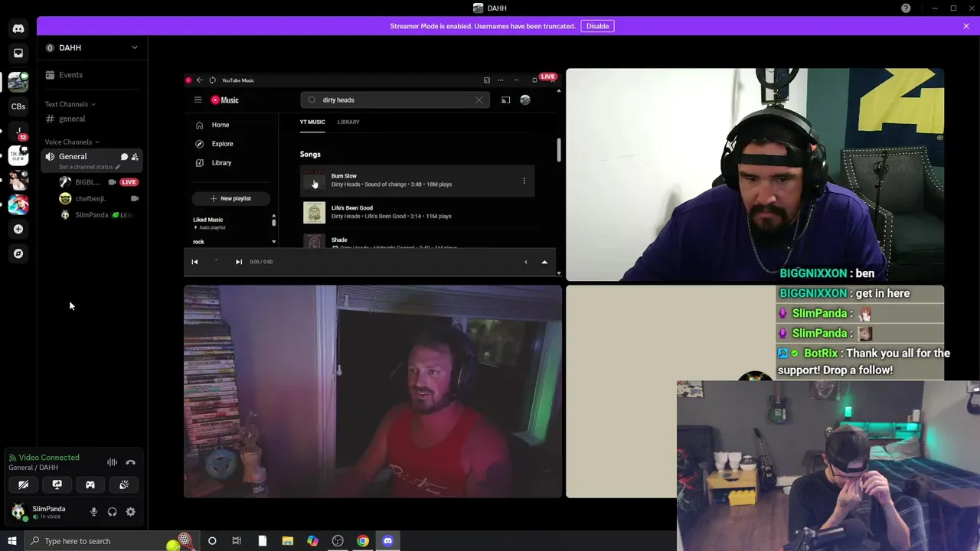Open the YouTube Music hamburger menu

[198, 100]
